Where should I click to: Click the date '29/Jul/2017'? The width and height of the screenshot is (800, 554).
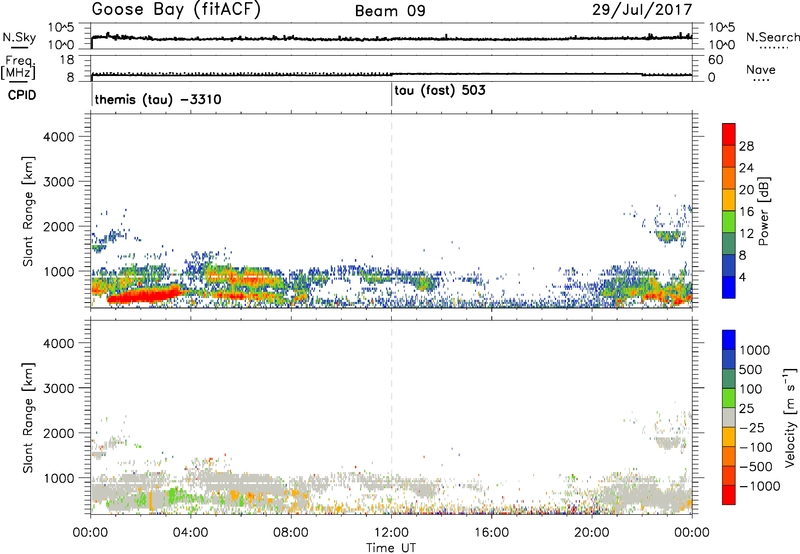click(x=642, y=10)
